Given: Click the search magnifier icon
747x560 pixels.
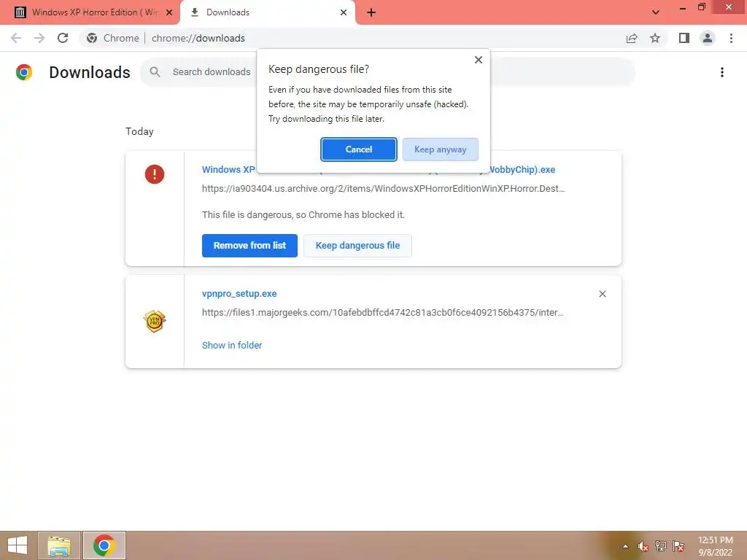Looking at the screenshot, I should (155, 72).
